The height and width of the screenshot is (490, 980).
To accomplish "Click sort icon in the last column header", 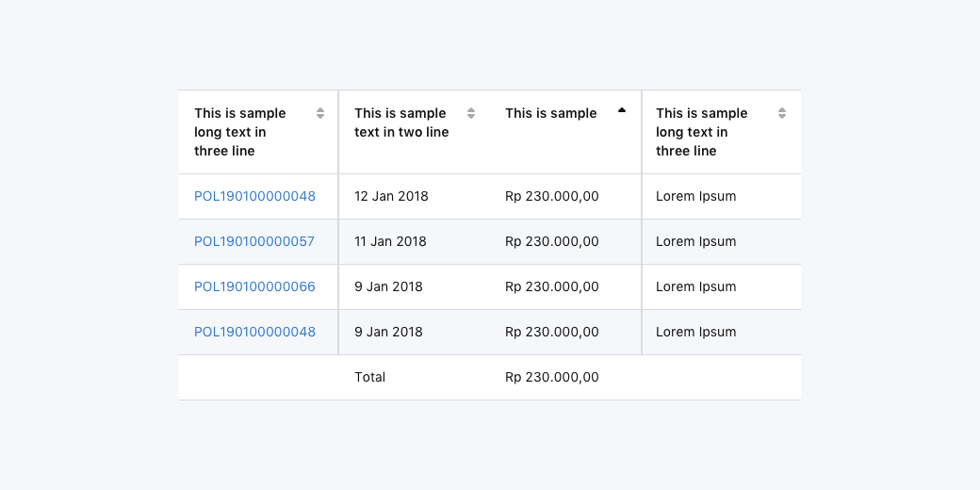I will [x=782, y=113].
